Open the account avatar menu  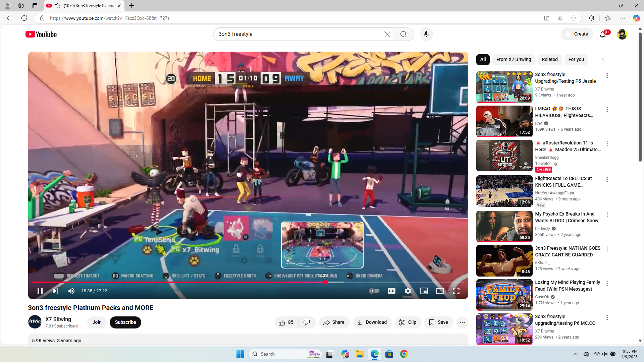[622, 34]
